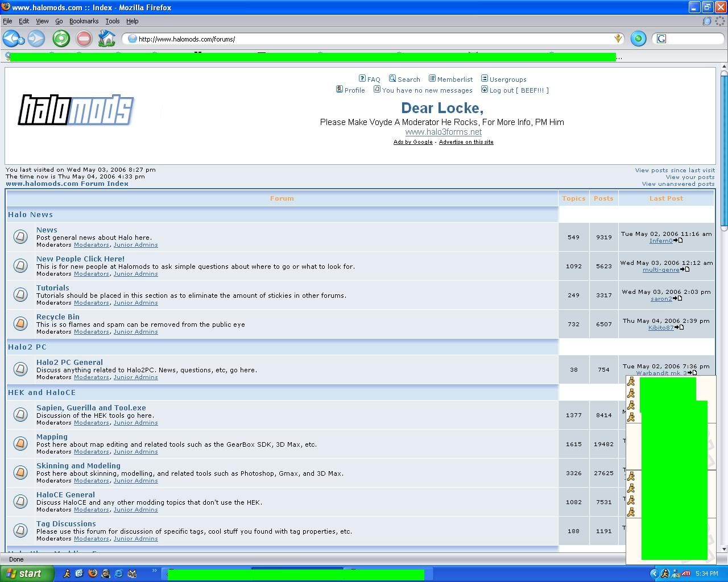Open the www.halo3forms.net ad link
Viewport: 728px width, 582px height.
[x=444, y=132]
